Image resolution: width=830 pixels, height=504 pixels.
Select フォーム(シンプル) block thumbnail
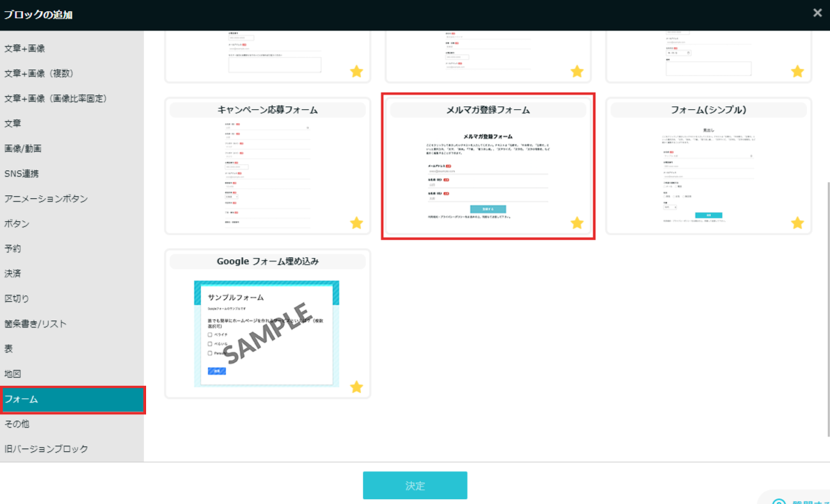coord(708,166)
